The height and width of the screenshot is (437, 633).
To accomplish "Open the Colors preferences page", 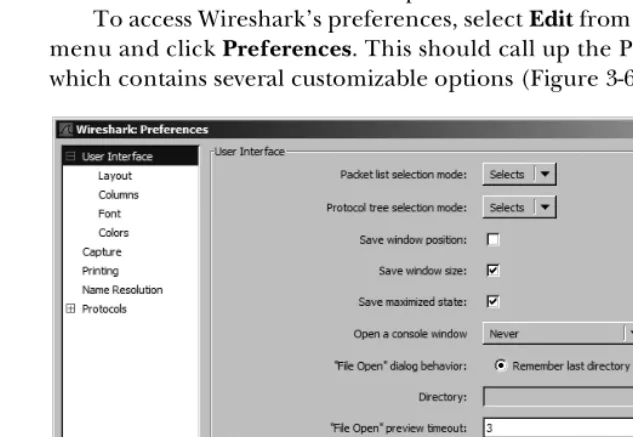I will click(x=113, y=233).
